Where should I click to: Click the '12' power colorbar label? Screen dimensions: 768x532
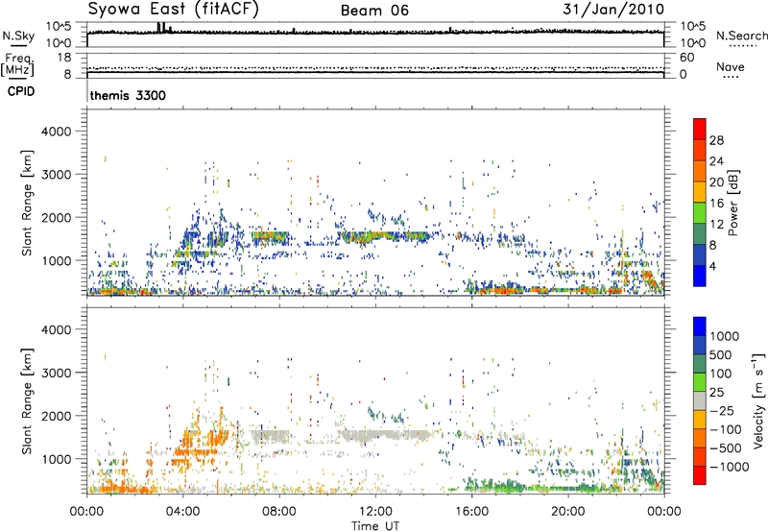pyautogui.click(x=716, y=225)
